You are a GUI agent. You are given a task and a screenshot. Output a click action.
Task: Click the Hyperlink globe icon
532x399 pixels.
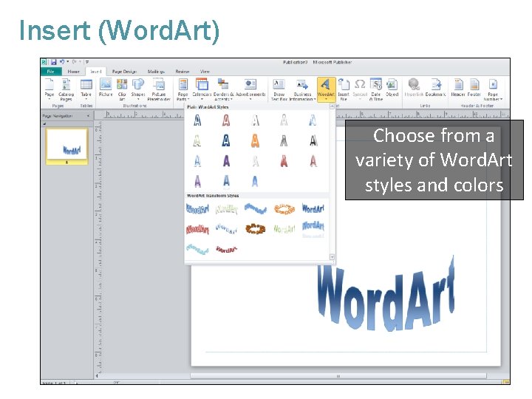pyautogui.click(x=414, y=87)
